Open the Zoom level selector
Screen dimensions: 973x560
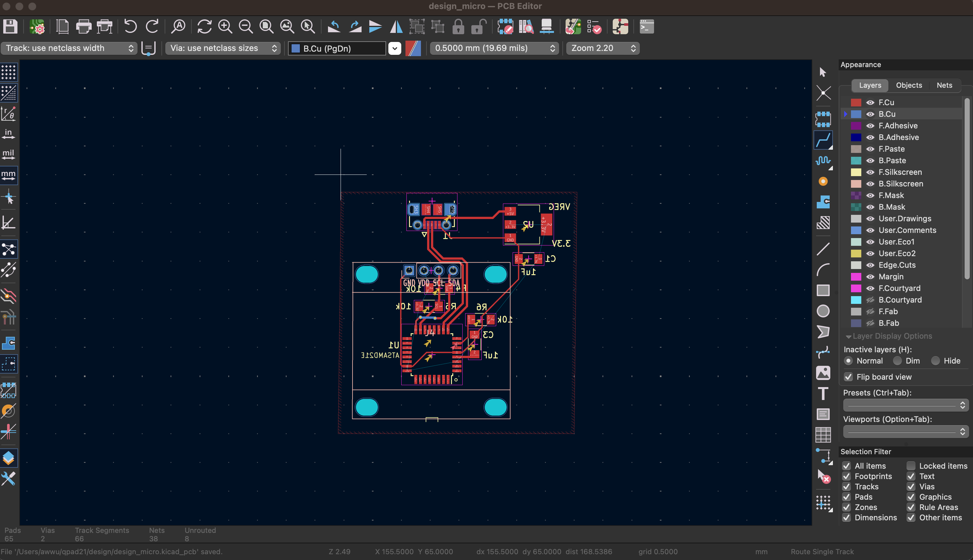pos(602,48)
